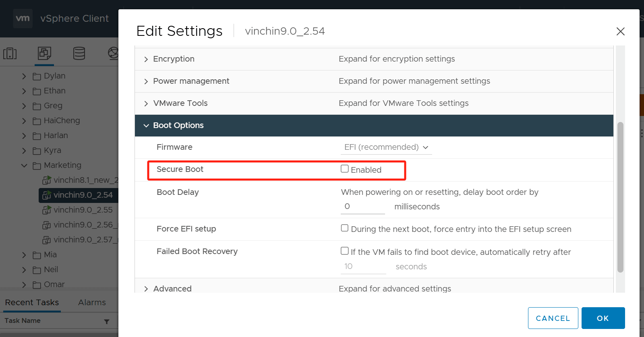Viewport: 644px width, 337px height.
Task: Toggle the Failed Boot Recovery checkbox
Action: coord(345,251)
